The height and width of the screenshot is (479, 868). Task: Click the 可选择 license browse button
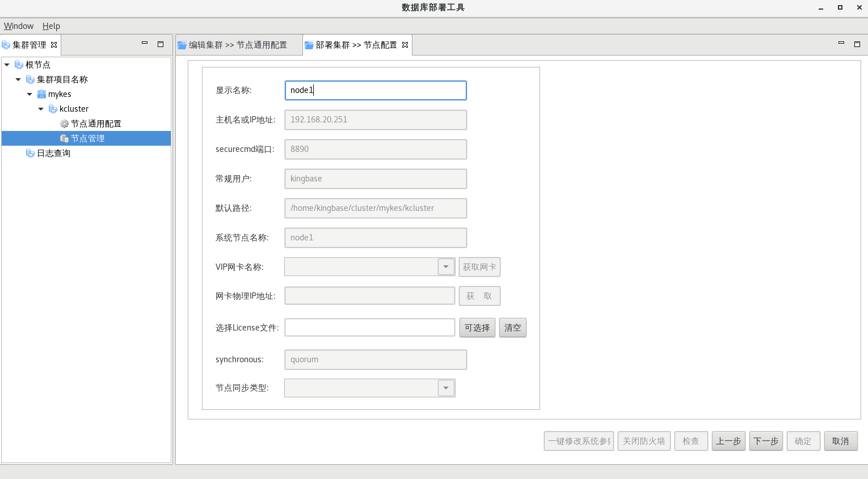477,328
